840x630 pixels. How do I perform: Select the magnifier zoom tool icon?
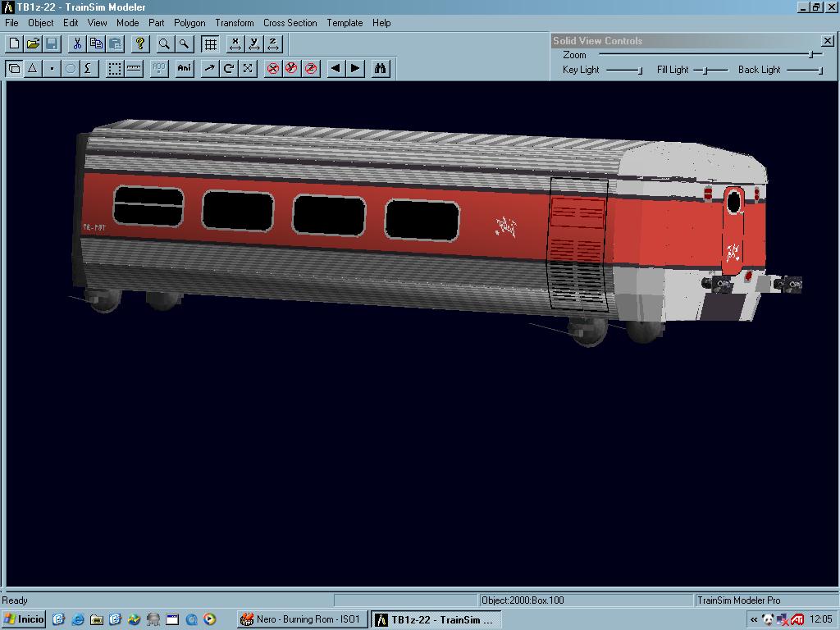(165, 43)
